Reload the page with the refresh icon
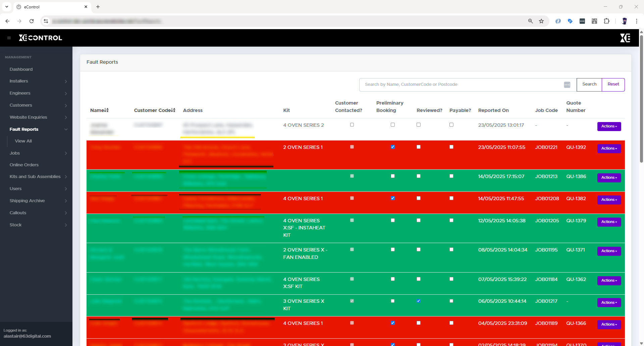 [x=32, y=21]
